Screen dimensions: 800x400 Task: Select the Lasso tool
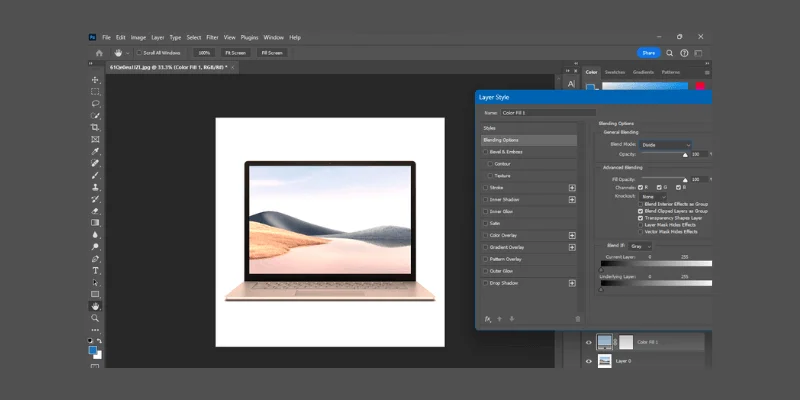[95, 104]
